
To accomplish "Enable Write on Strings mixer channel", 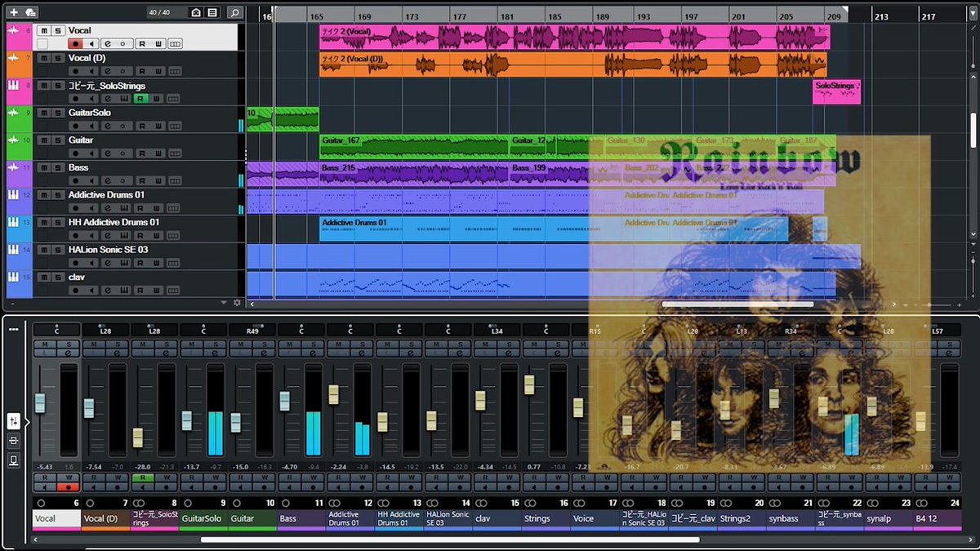I will click(x=559, y=478).
